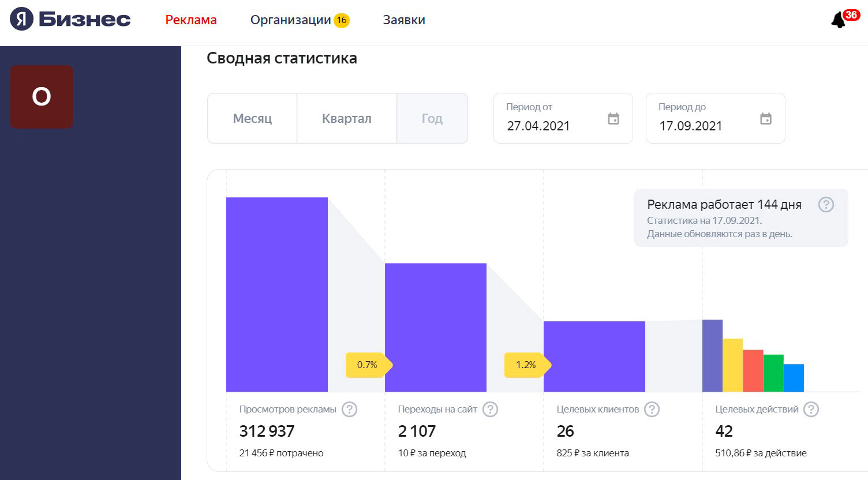Select the Год period option
The height and width of the screenshot is (480, 868).
pos(432,118)
